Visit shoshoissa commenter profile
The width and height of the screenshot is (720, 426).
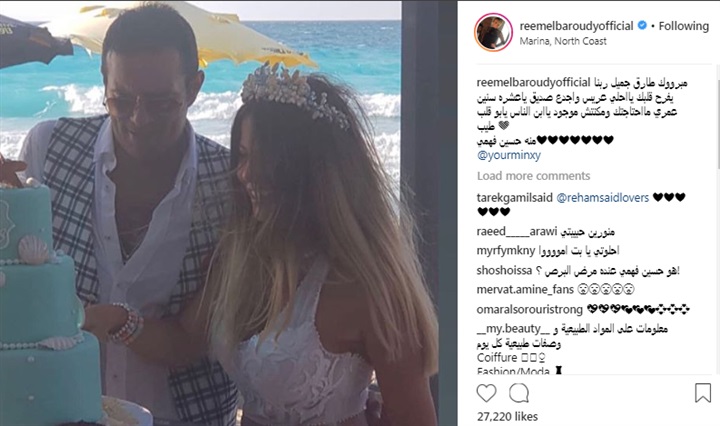tap(504, 270)
